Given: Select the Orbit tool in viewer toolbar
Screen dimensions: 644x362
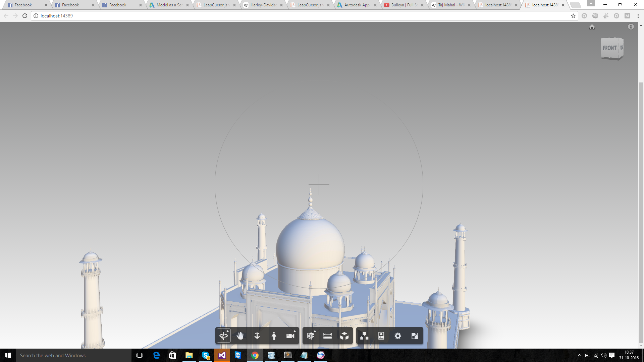Looking at the screenshot, I should 224,336.
